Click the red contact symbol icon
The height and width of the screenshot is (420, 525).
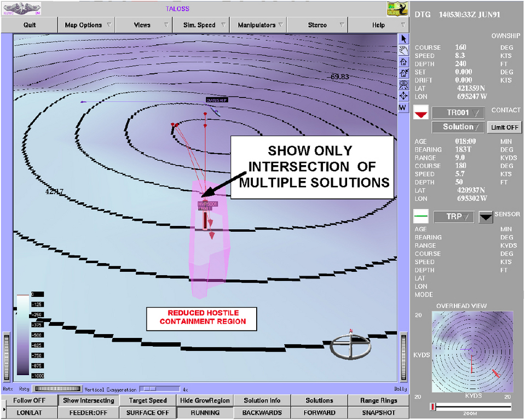click(420, 113)
